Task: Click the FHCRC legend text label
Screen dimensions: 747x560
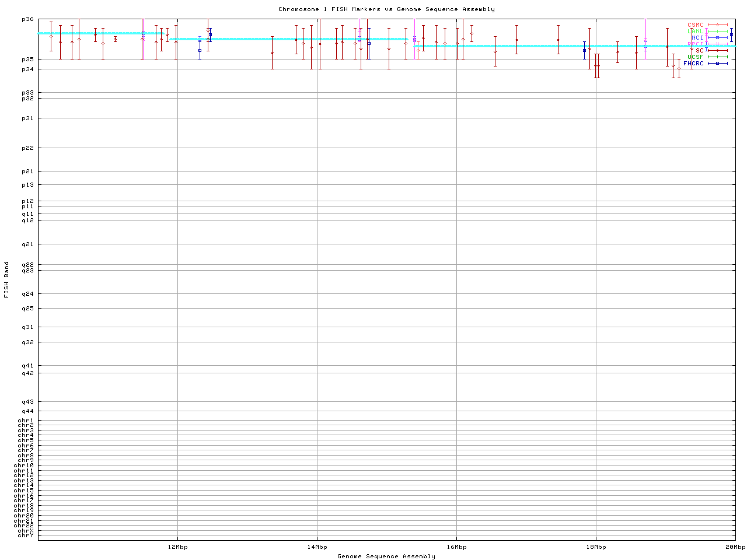Action: coord(693,63)
